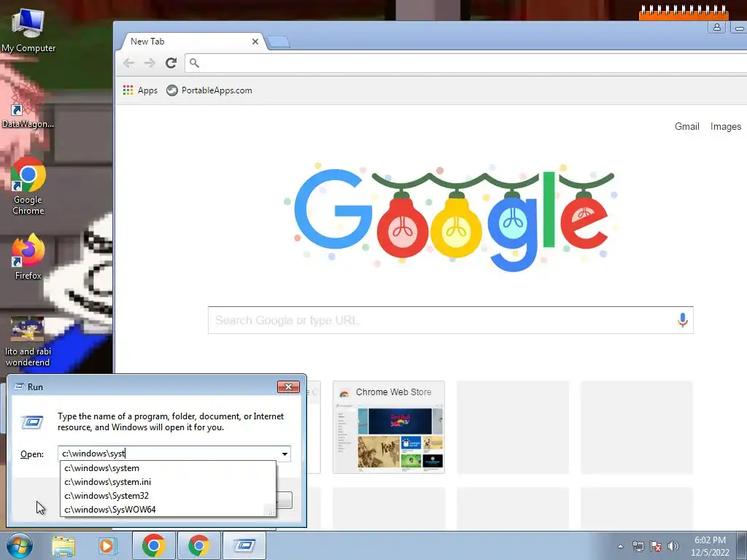Open Apps shortcut in bookmarks bar
The height and width of the screenshot is (560, 747).
(140, 90)
